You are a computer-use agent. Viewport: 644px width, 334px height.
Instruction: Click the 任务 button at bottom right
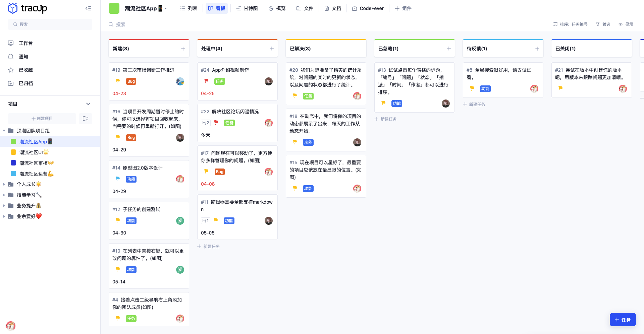623,319
